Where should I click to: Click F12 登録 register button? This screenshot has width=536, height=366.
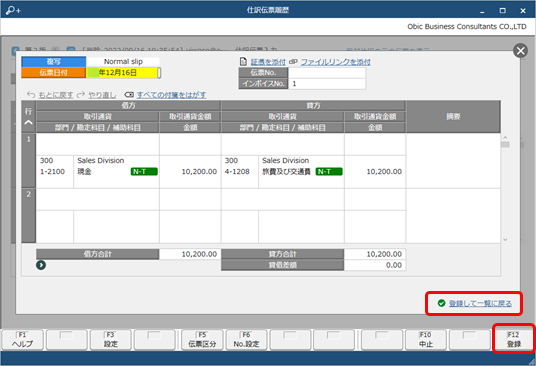tap(513, 340)
